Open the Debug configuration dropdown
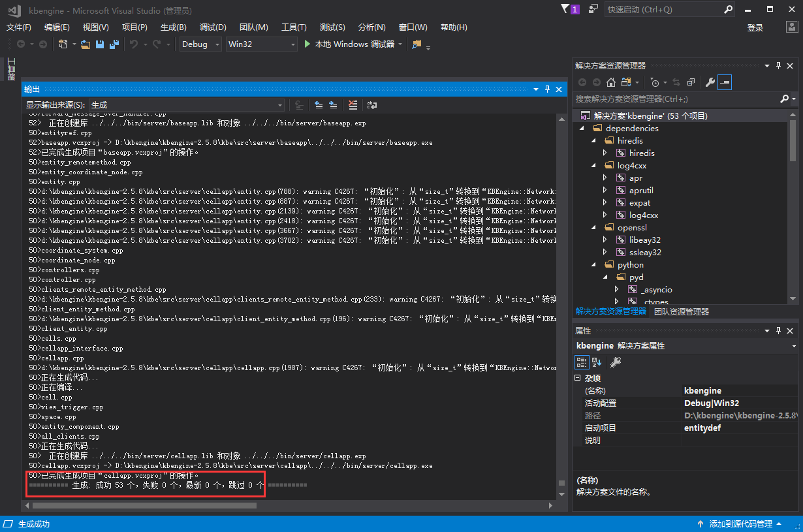The image size is (803, 532). pyautogui.click(x=200, y=44)
